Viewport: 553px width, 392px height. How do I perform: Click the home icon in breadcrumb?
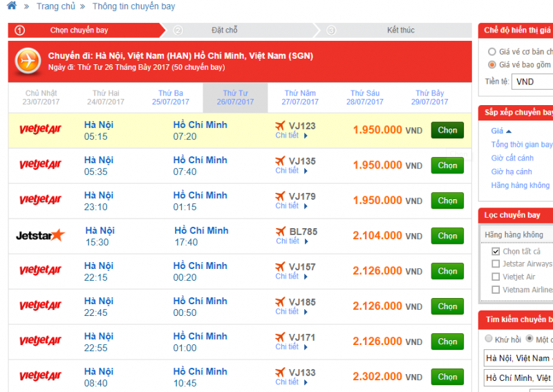tap(12, 6)
